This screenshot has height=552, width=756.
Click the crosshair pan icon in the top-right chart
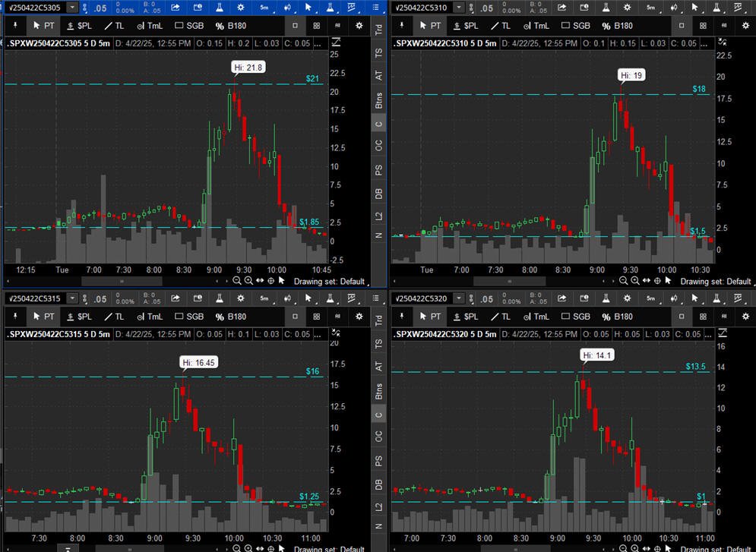point(656,281)
